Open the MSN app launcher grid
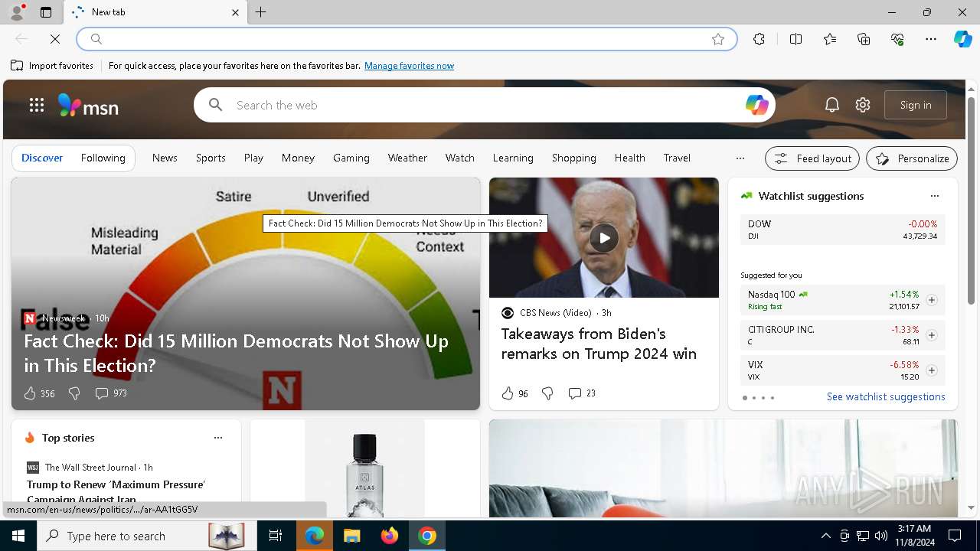 click(x=37, y=105)
